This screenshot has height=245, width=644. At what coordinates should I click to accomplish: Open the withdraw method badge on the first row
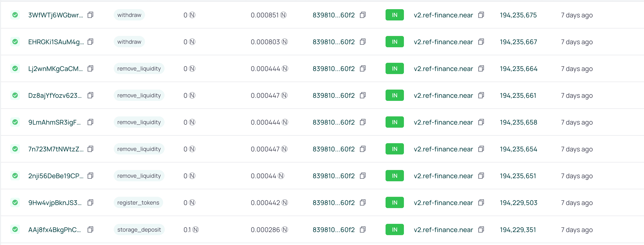(x=129, y=15)
